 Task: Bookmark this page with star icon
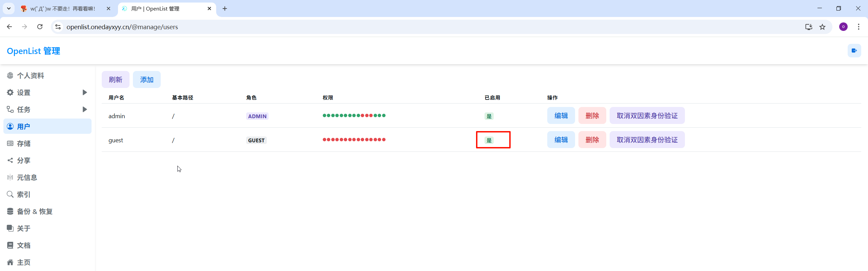[x=822, y=27]
